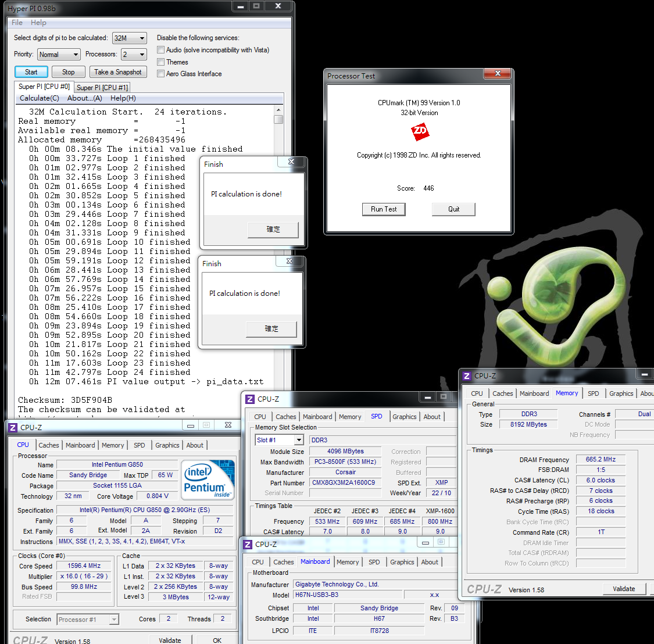Switch to the Super PI [CPU #1] tab
Viewport: 654px width, 644px height.
(102, 88)
